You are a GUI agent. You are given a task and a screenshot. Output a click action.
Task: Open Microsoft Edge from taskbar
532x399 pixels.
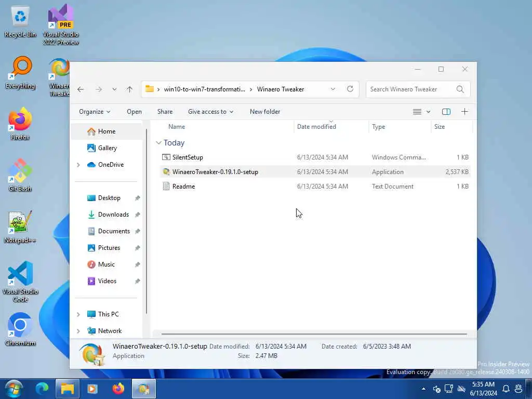[42, 389]
